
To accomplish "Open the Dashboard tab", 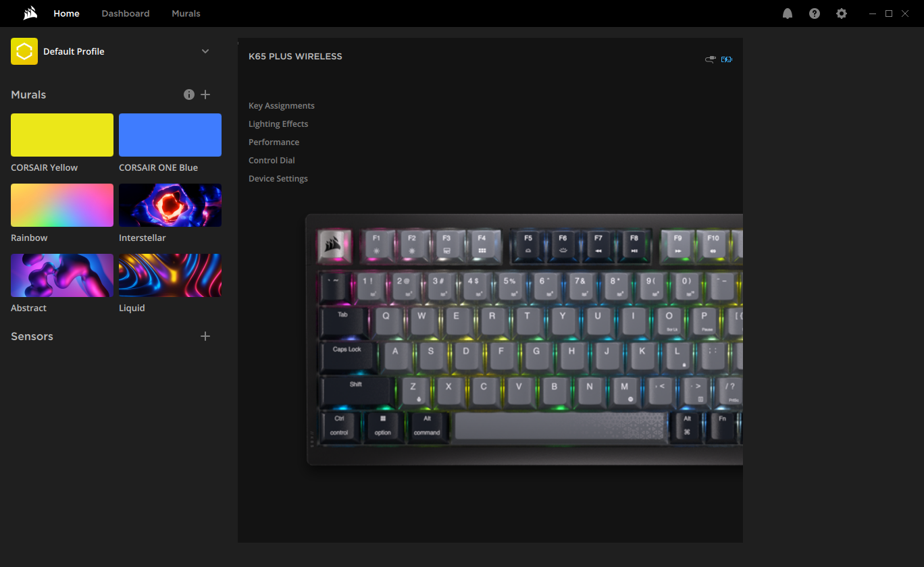I will (x=126, y=13).
